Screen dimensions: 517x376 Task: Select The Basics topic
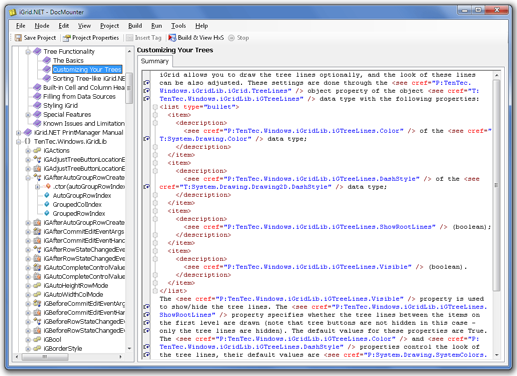tap(68, 60)
